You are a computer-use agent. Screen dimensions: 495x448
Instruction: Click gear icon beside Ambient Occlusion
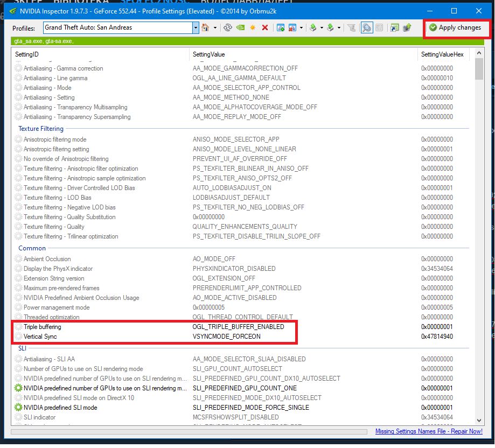[x=18, y=259]
